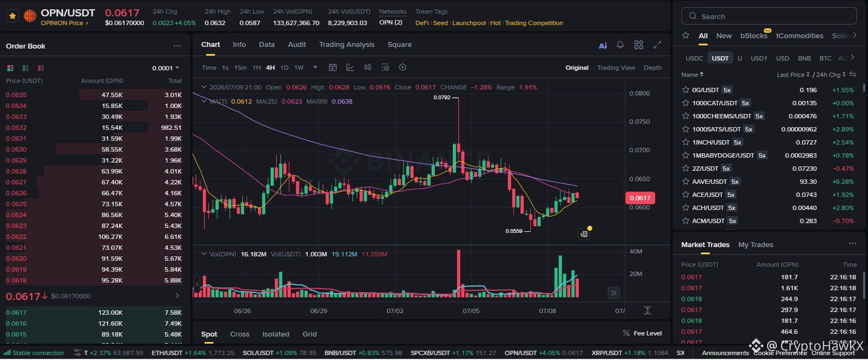This screenshot has width=868, height=360.
Task: Select the Grid trading tab
Action: [310, 334]
